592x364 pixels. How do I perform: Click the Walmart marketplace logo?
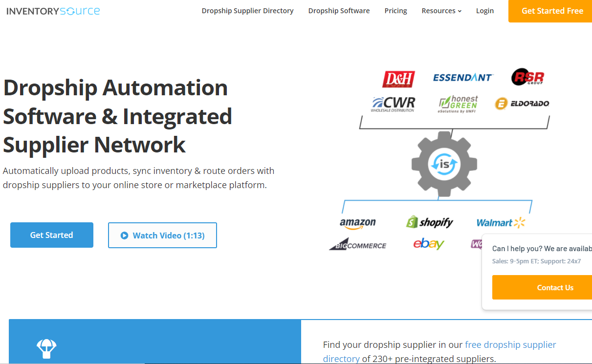click(501, 223)
